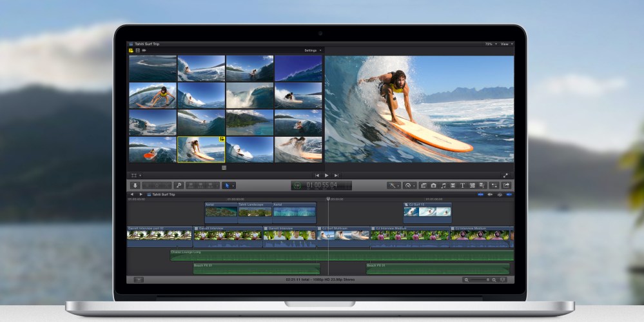
Task: Select the yellow-highlighted surfer clip thumbnail
Action: coord(200,149)
